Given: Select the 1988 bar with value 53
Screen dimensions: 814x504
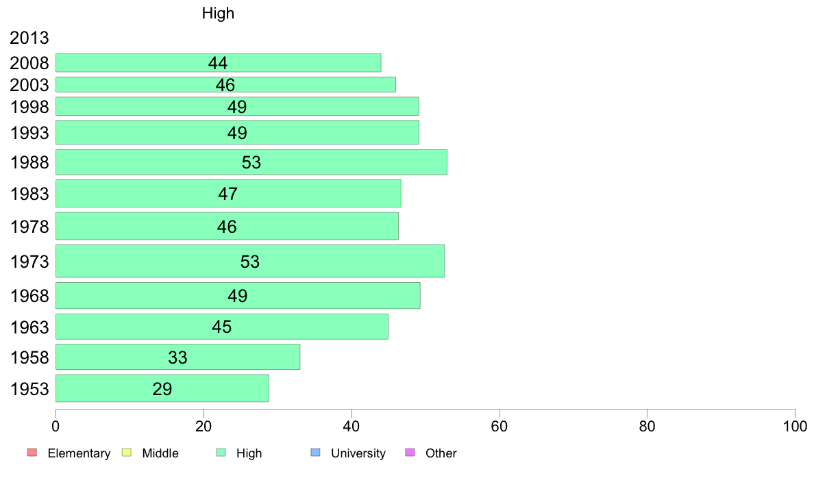Looking at the screenshot, I should pyautogui.click(x=251, y=162).
